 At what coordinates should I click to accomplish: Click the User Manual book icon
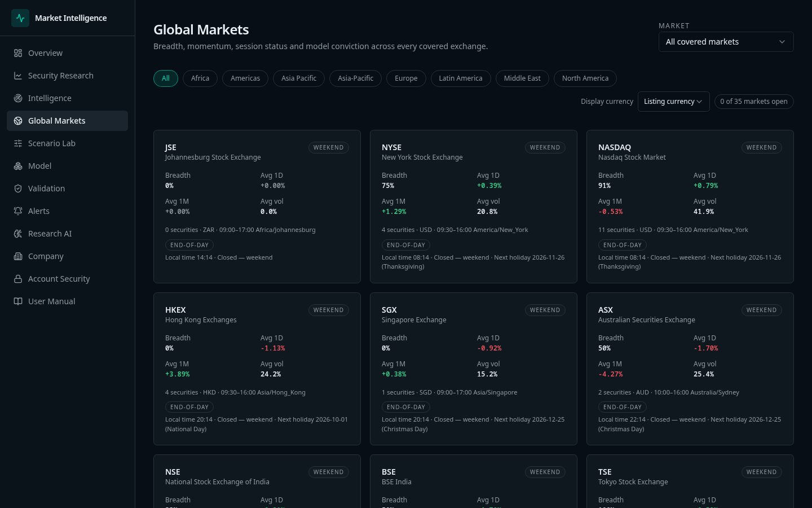pyautogui.click(x=18, y=301)
